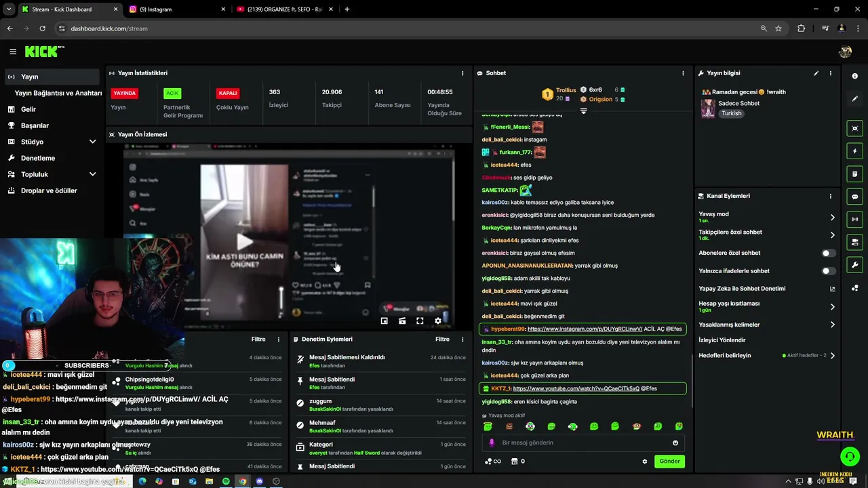Open Spotify from the taskbar
The image size is (868, 488).
[x=226, y=481]
